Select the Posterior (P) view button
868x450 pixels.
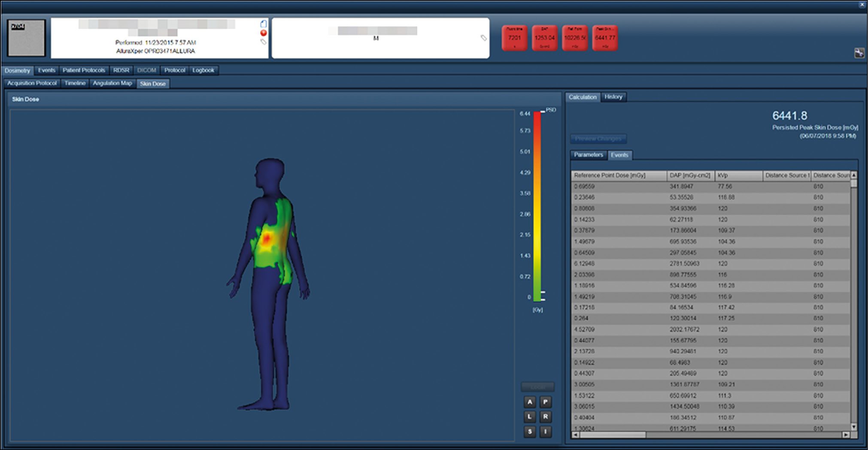545,402
